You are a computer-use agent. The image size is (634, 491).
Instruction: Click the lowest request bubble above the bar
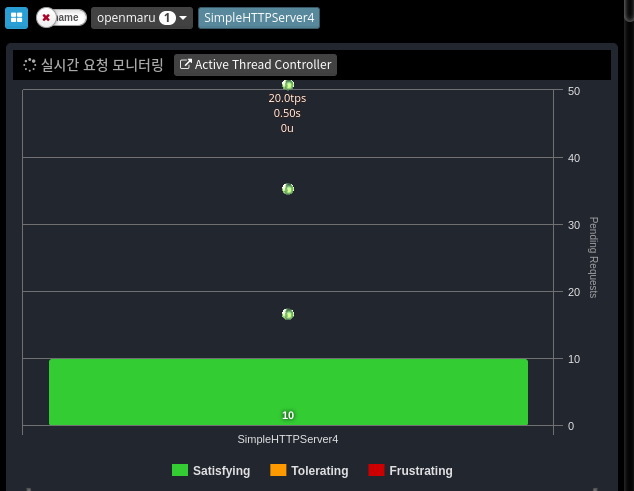(x=288, y=314)
